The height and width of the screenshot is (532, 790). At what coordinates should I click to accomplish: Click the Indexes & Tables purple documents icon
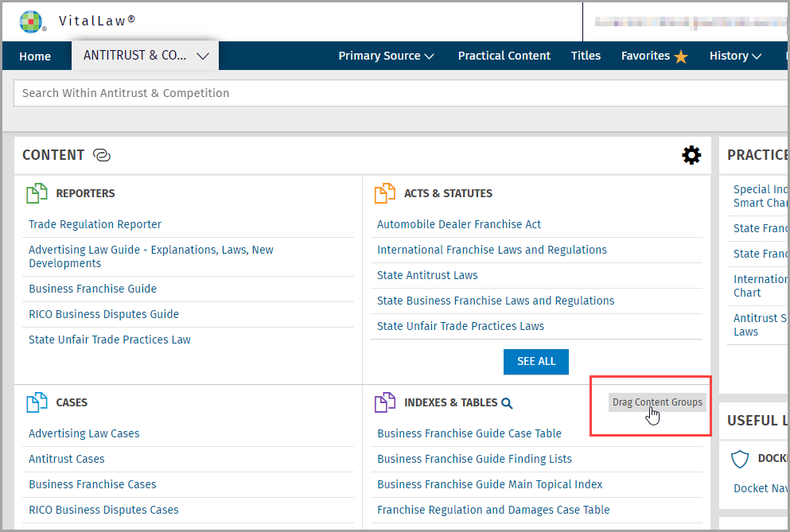[x=385, y=402]
